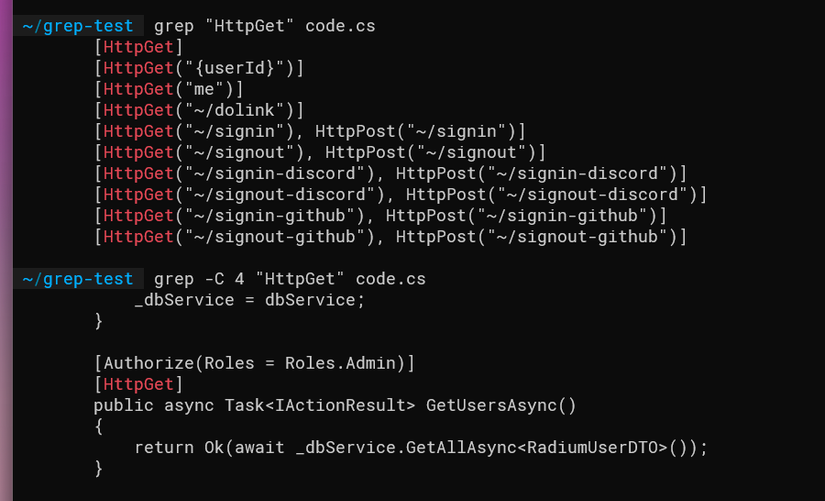Click the HttpPost("~/signout-discord") text
Image resolution: width=825 pixels, height=501 pixels.
click(552, 194)
